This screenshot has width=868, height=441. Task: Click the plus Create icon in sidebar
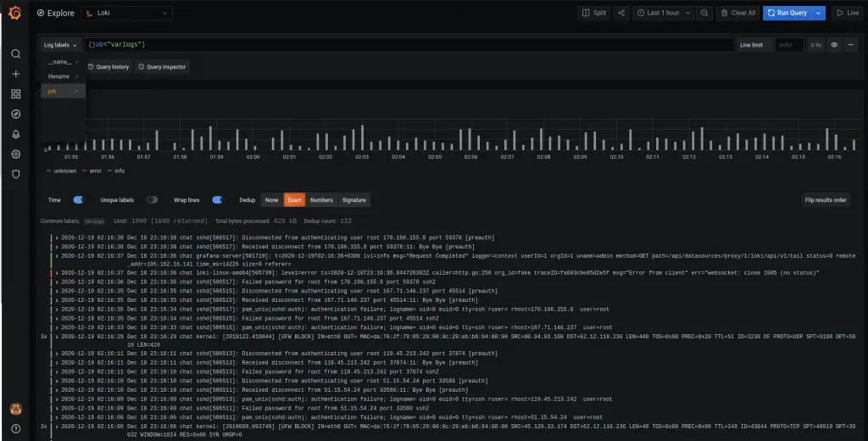15,74
